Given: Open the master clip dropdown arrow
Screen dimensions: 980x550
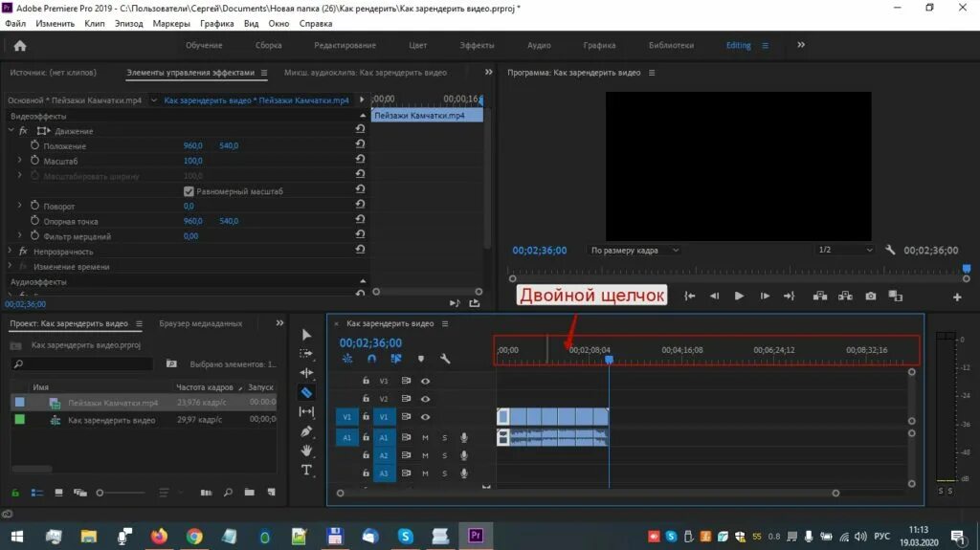Looking at the screenshot, I should 154,100.
